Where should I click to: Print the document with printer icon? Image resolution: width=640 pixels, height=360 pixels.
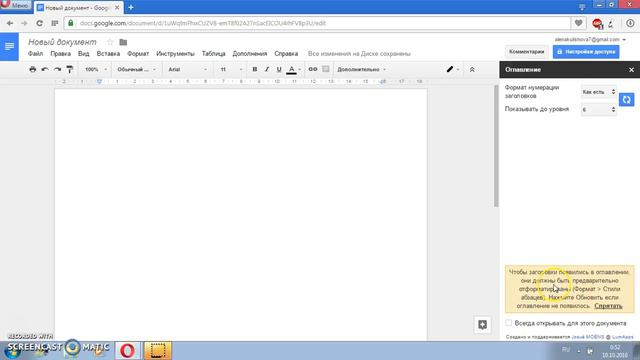(33, 69)
